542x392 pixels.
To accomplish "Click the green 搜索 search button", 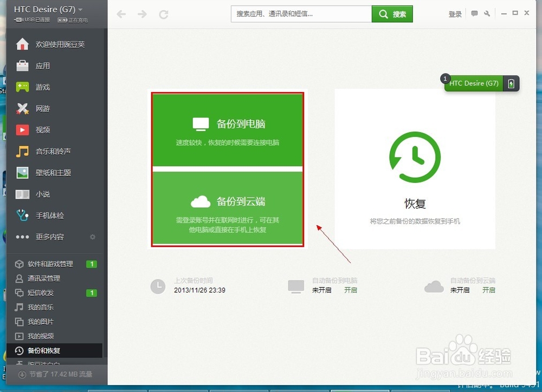I will 392,14.
